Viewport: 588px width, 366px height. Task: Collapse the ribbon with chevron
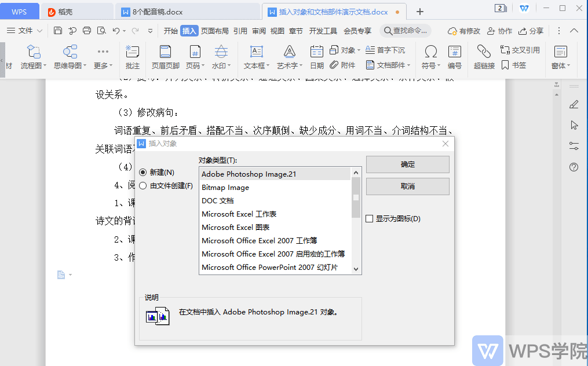(x=574, y=31)
